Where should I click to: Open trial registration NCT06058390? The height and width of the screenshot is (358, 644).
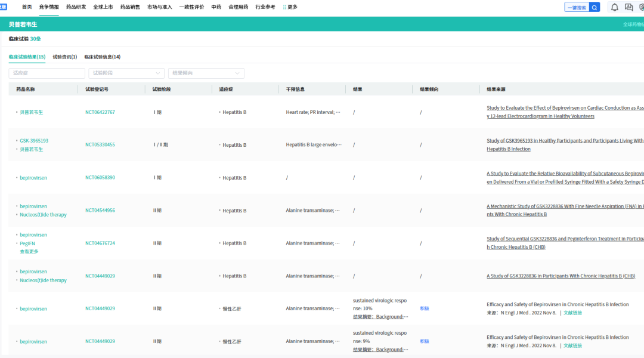tap(100, 178)
